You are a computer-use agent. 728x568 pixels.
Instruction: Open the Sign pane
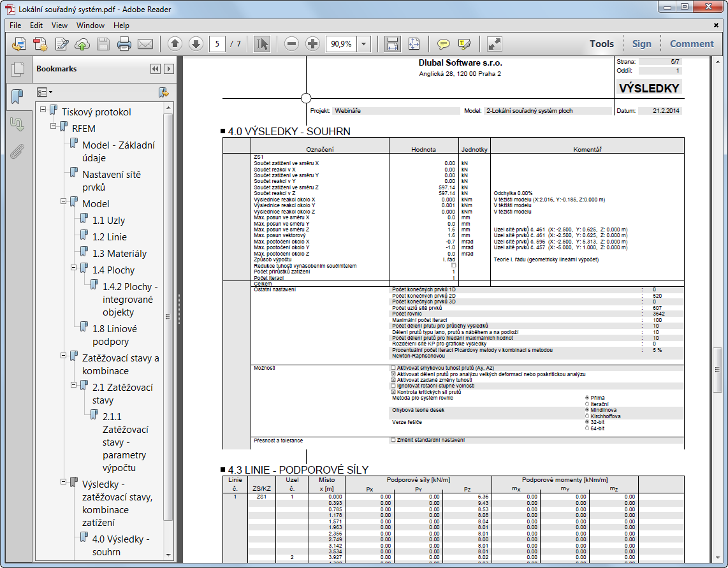pyautogui.click(x=642, y=43)
